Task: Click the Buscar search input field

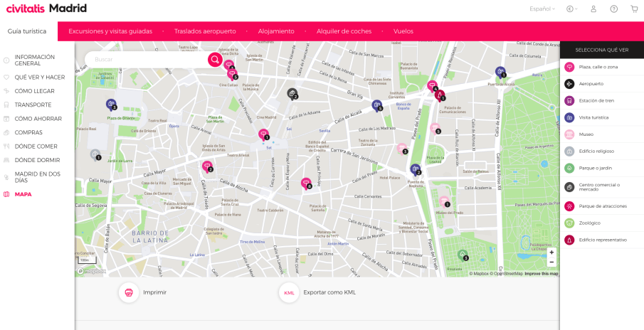Action: pyautogui.click(x=146, y=60)
